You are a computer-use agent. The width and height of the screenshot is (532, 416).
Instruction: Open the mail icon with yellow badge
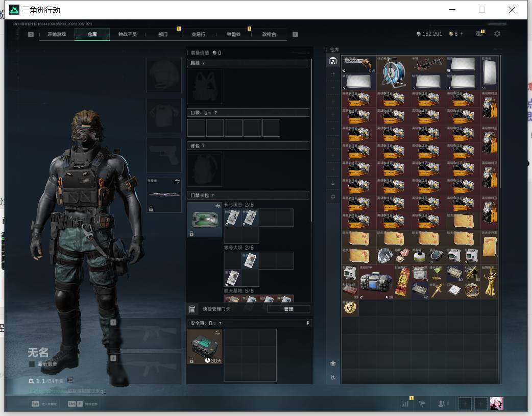[x=479, y=33]
